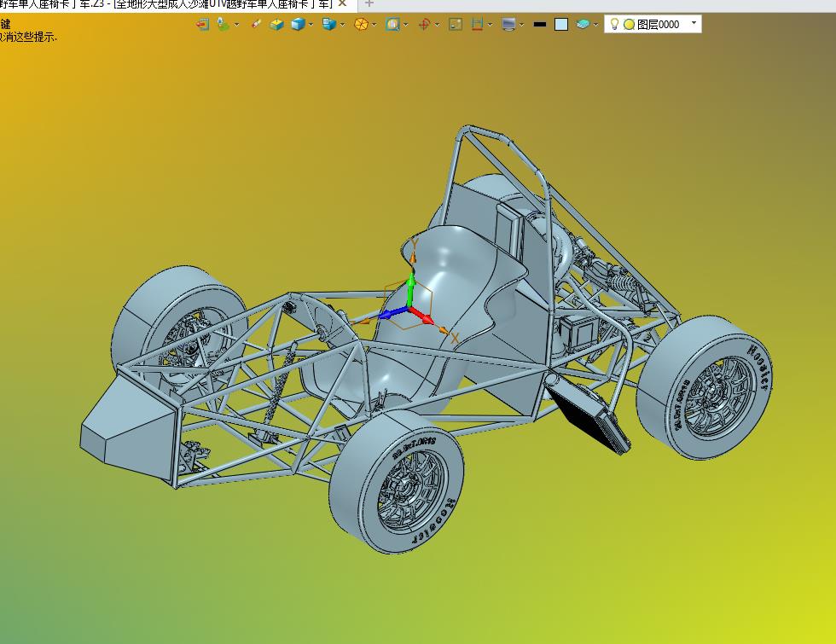
Task: Click the magnifier zoom icon in toolbar
Action: coord(392,25)
